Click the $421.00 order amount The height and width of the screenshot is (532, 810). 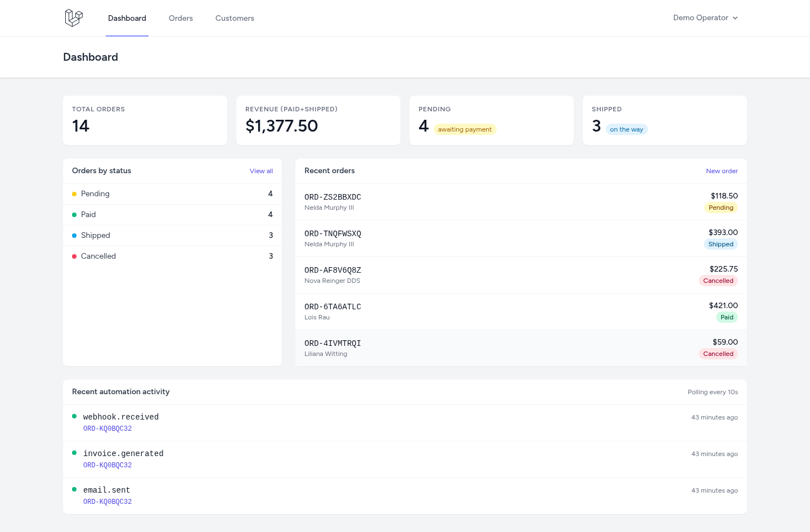tap(723, 305)
